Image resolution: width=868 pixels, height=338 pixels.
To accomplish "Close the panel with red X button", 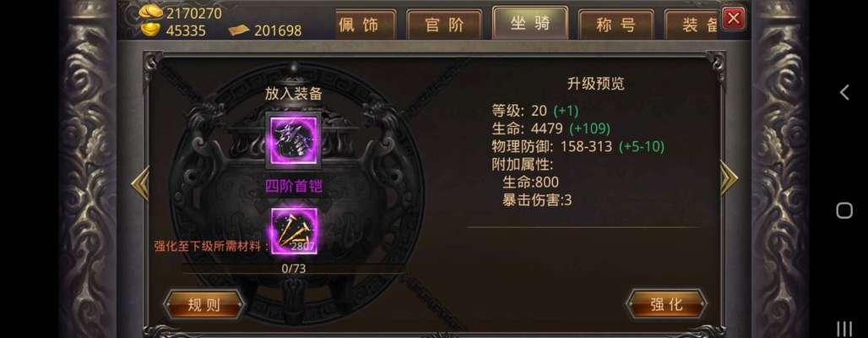I will click(x=734, y=19).
